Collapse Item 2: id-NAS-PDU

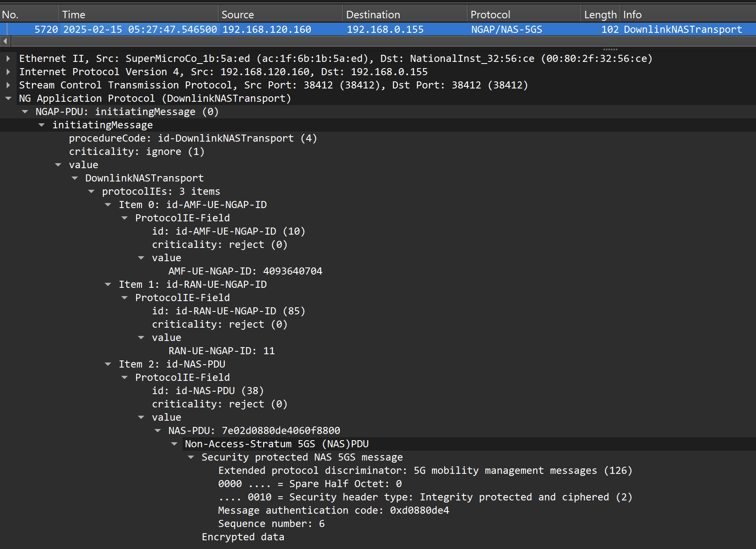108,364
